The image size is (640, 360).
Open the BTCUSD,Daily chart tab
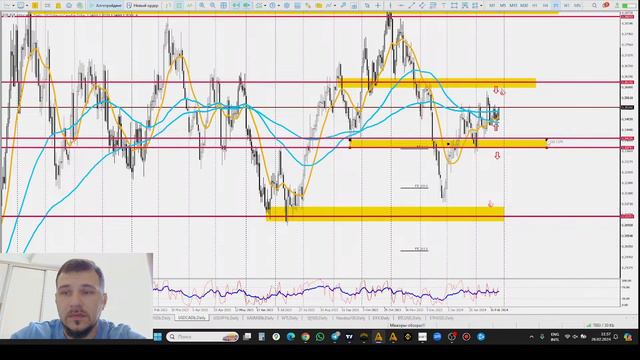click(x=409, y=318)
